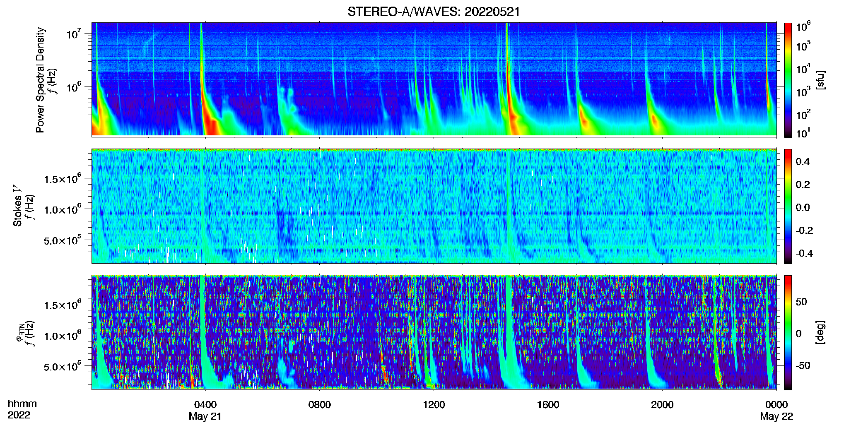Click the 50 value on degree color bar
Viewport: 868px width, 447px height.
tap(801, 302)
